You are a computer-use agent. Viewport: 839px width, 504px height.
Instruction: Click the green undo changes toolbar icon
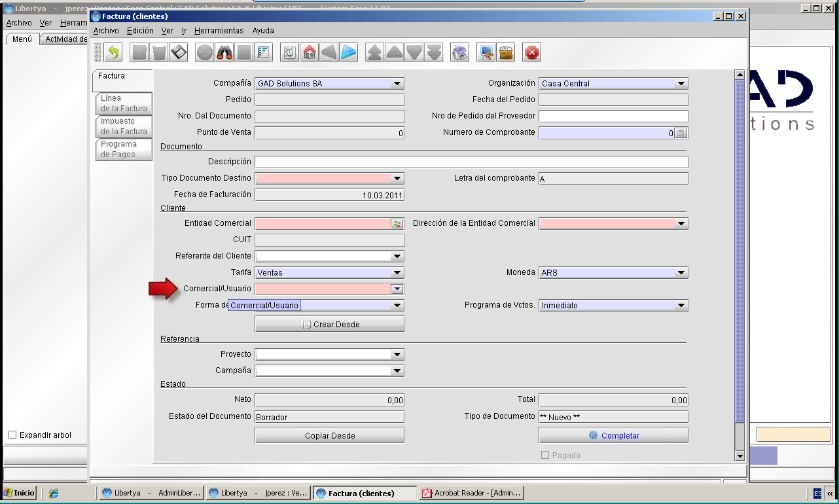pos(113,52)
